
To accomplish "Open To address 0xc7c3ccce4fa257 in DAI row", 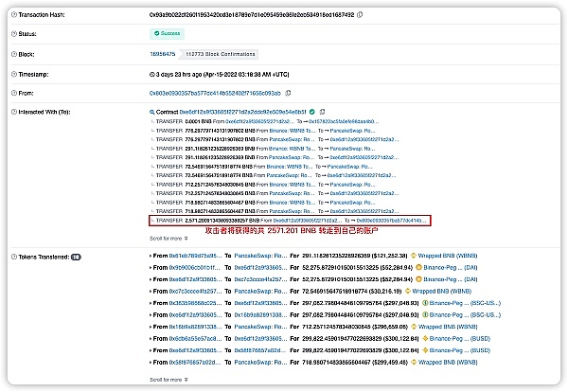I will pos(260,279).
